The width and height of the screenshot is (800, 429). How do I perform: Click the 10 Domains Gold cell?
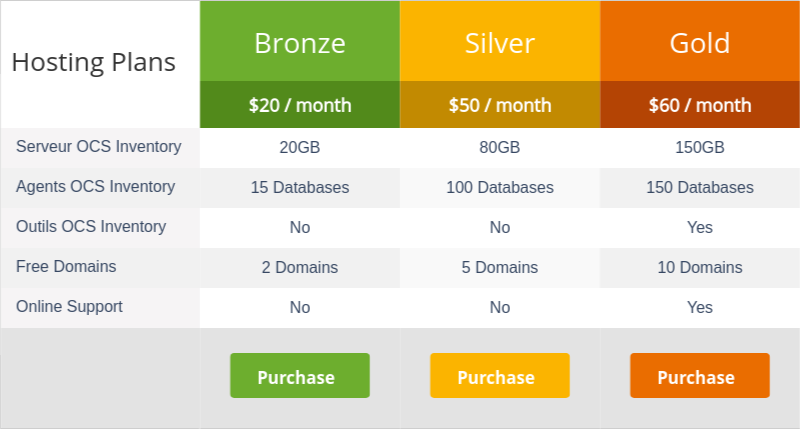pyautogui.click(x=700, y=268)
